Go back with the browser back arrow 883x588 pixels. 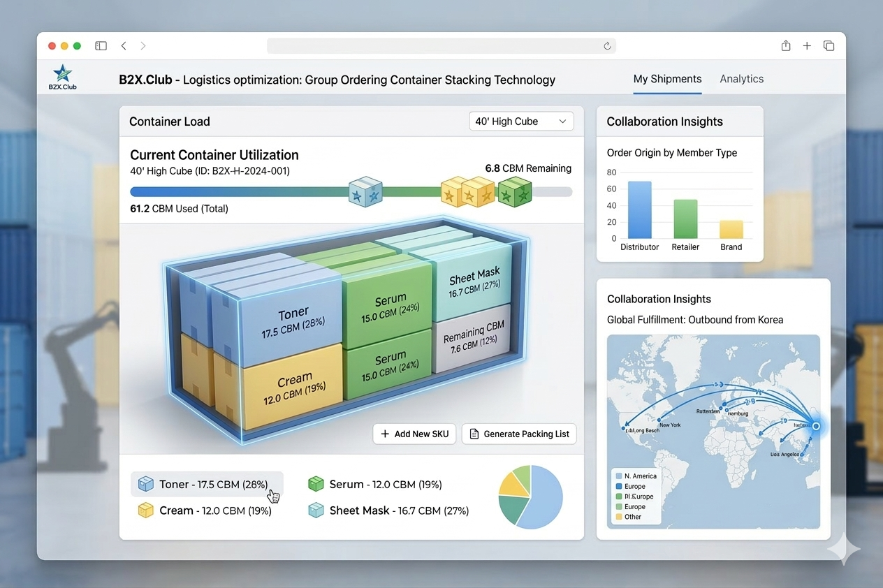click(x=124, y=46)
